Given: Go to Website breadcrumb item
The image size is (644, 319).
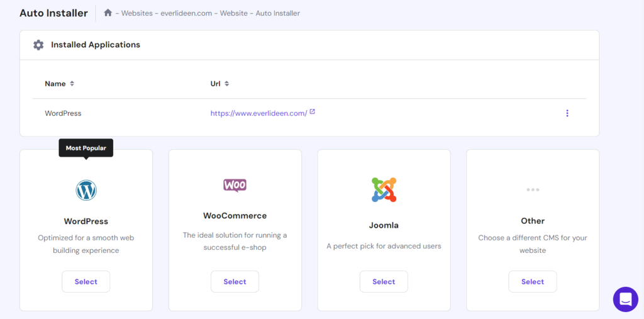Looking at the screenshot, I should click(234, 13).
